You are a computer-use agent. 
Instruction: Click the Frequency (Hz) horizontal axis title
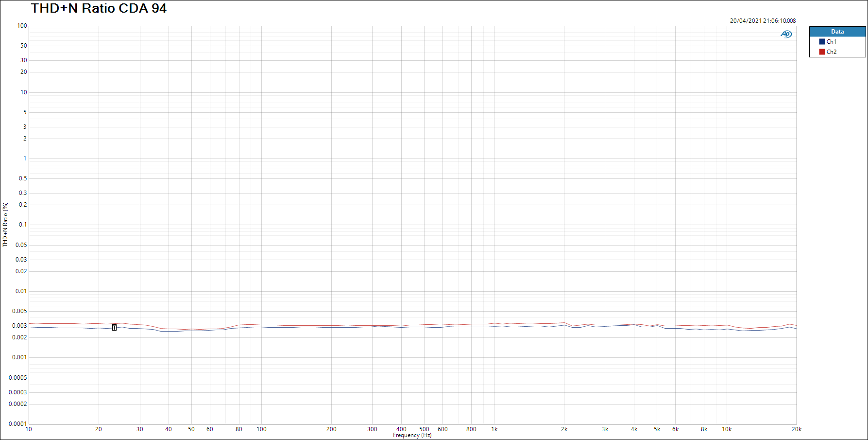[x=412, y=435]
